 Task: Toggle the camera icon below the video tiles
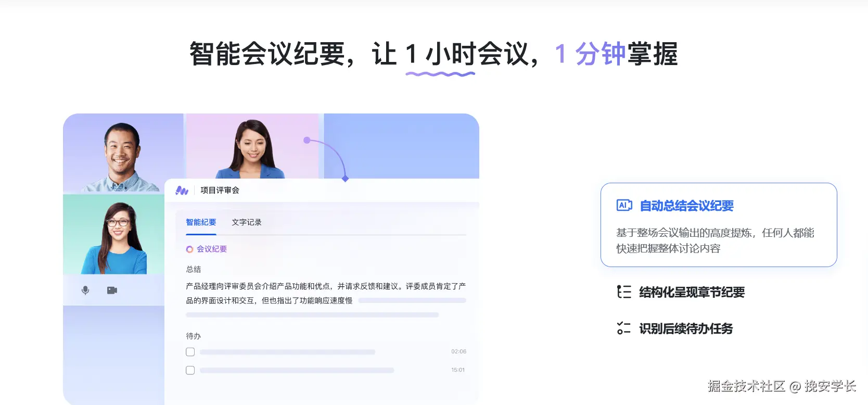(112, 290)
